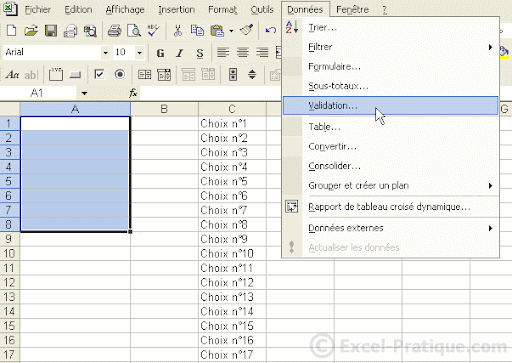Select the Button form control
Image resolution: width=512 pixels, height=363 pixels.
[x=75, y=75]
